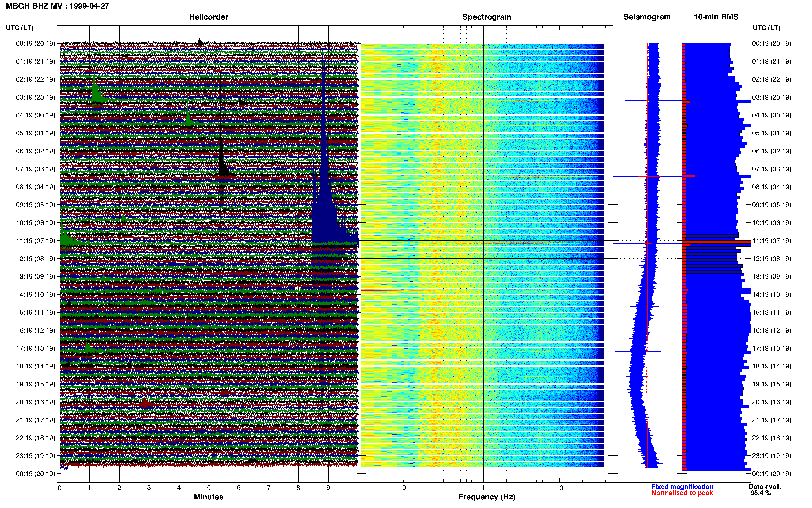
Task: Click the 10 Hz frequency axis tick label
Action: (x=559, y=488)
